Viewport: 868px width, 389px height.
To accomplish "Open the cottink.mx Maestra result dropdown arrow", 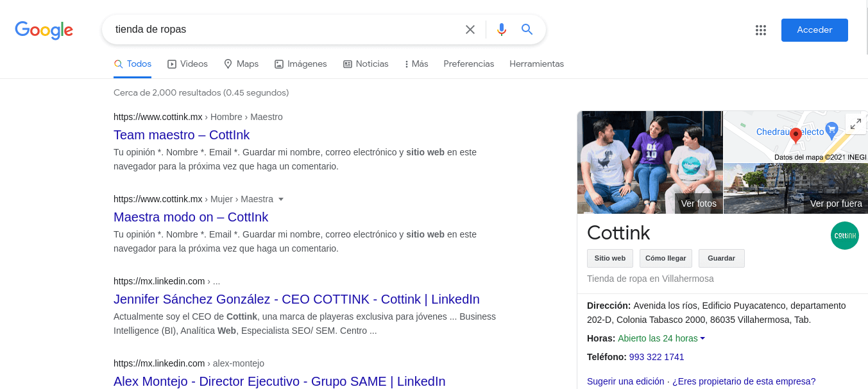I will coord(281,199).
